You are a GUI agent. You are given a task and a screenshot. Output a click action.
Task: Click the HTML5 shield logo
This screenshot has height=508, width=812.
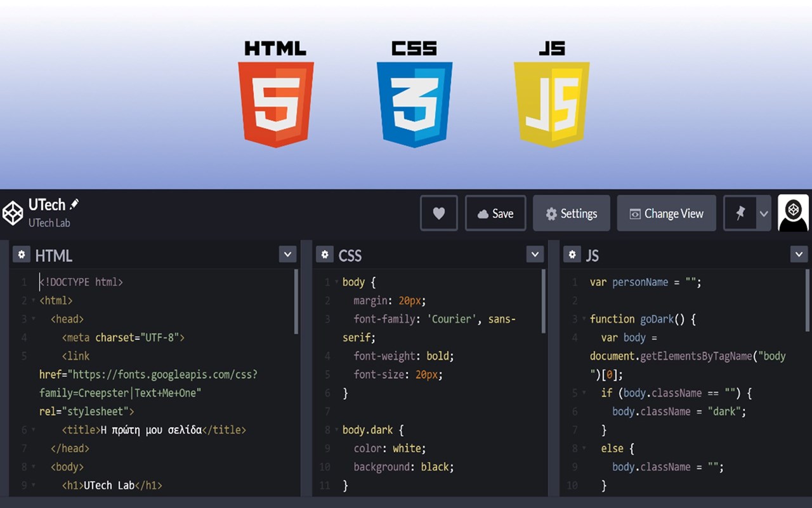click(276, 104)
